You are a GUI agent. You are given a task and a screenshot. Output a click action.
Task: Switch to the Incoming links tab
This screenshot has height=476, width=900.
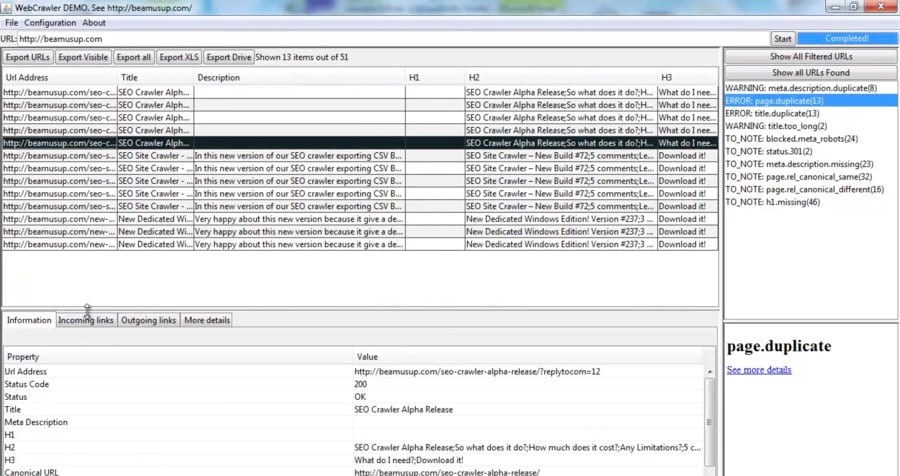point(86,320)
